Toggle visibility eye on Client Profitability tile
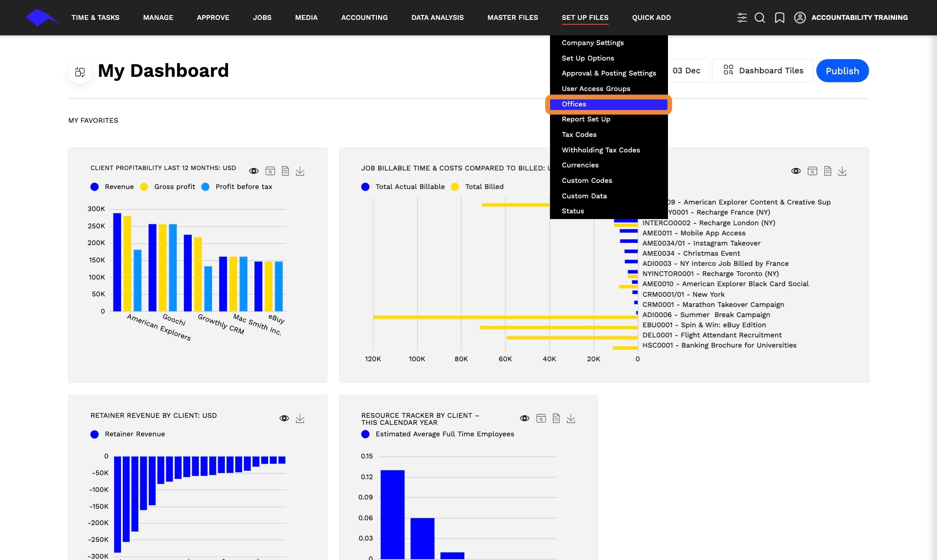This screenshot has height=560, width=937. 254,171
